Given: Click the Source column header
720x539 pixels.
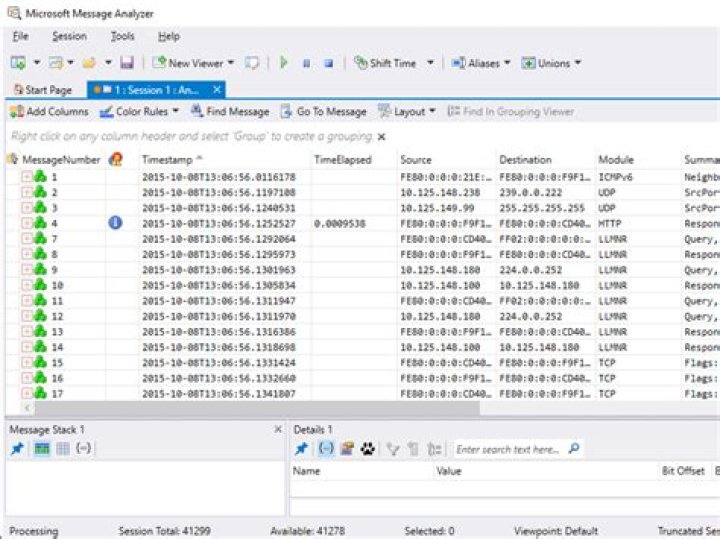Looking at the screenshot, I should (x=416, y=160).
